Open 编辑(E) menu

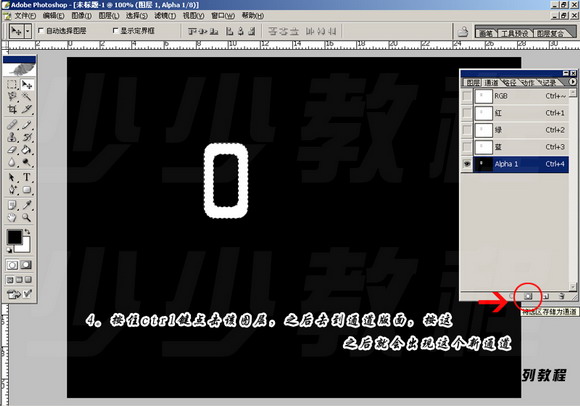[53, 16]
